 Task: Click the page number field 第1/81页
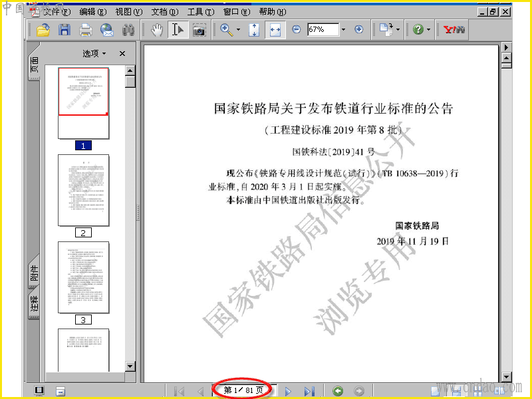tap(243, 390)
